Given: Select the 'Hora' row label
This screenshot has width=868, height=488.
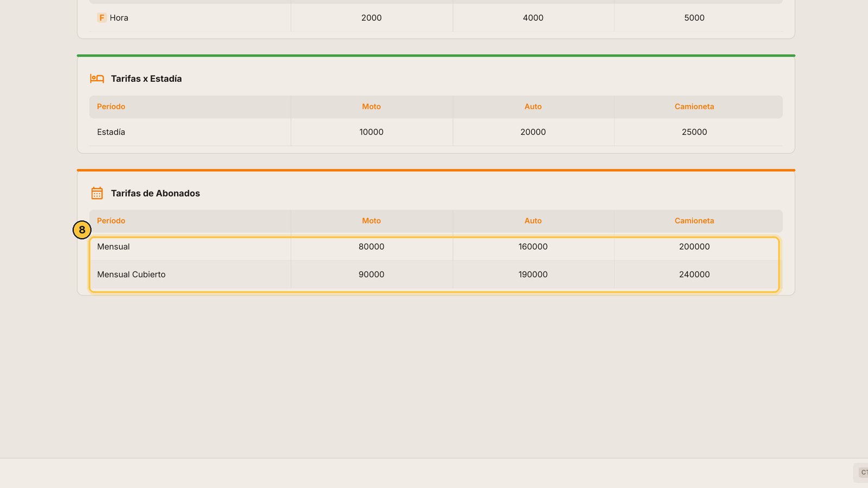Looking at the screenshot, I should [119, 18].
